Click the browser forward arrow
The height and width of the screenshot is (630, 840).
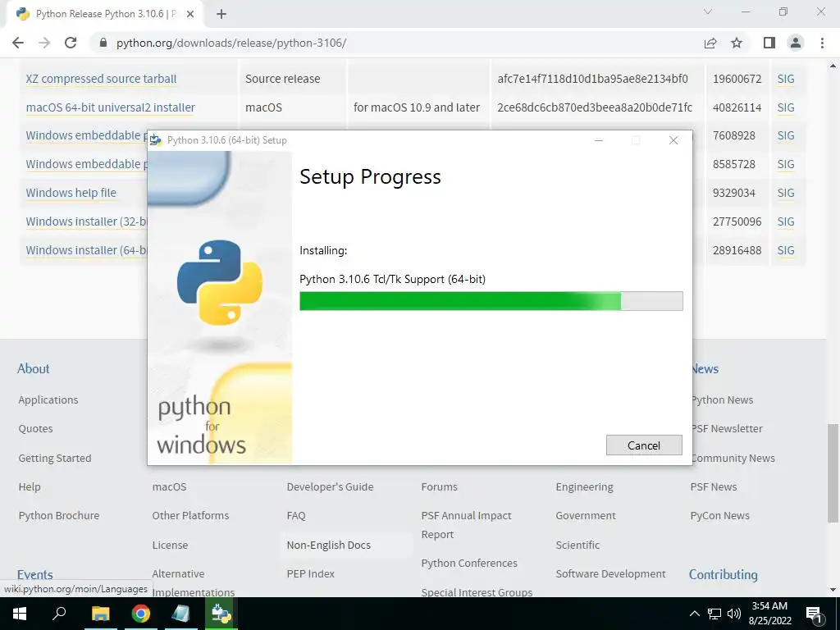(x=44, y=43)
